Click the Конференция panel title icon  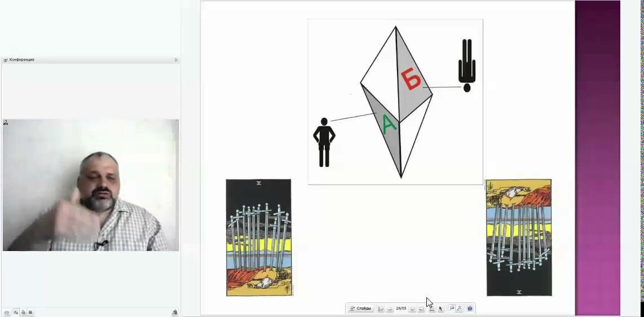tap(5, 60)
